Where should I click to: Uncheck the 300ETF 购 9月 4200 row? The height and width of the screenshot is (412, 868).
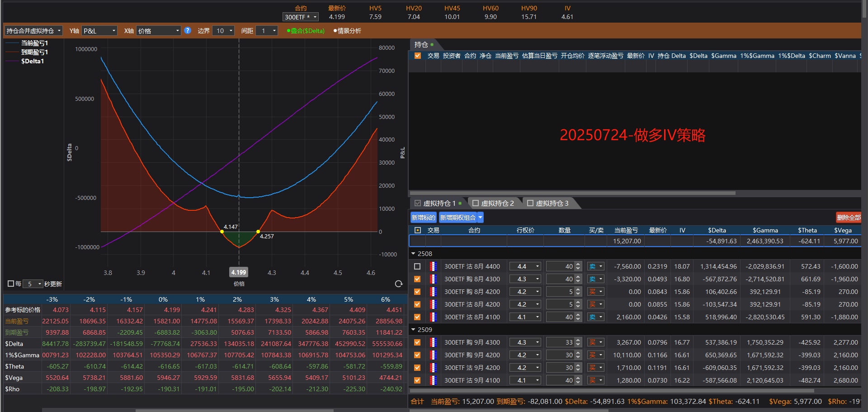(x=417, y=355)
